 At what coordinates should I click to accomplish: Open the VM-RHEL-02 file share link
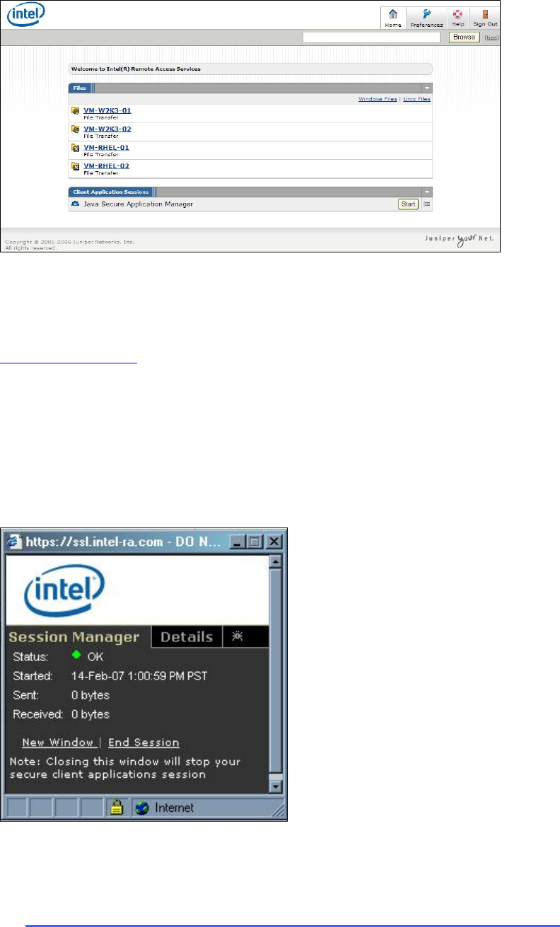click(x=106, y=165)
